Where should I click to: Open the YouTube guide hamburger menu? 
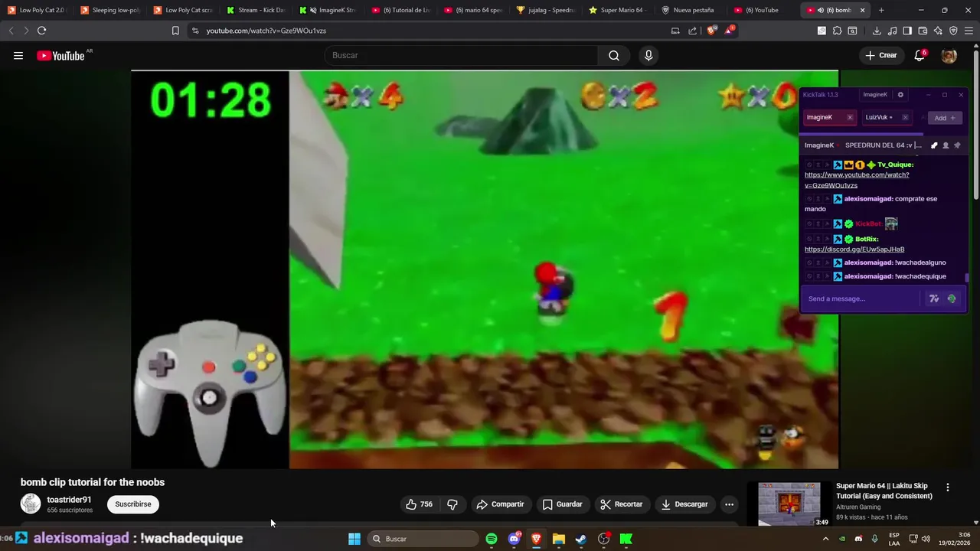18,55
